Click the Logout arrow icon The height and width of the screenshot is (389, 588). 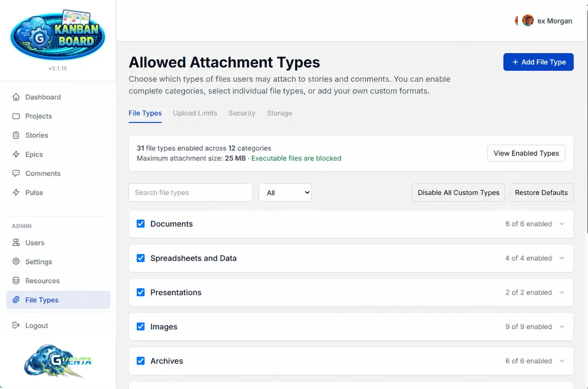point(16,326)
